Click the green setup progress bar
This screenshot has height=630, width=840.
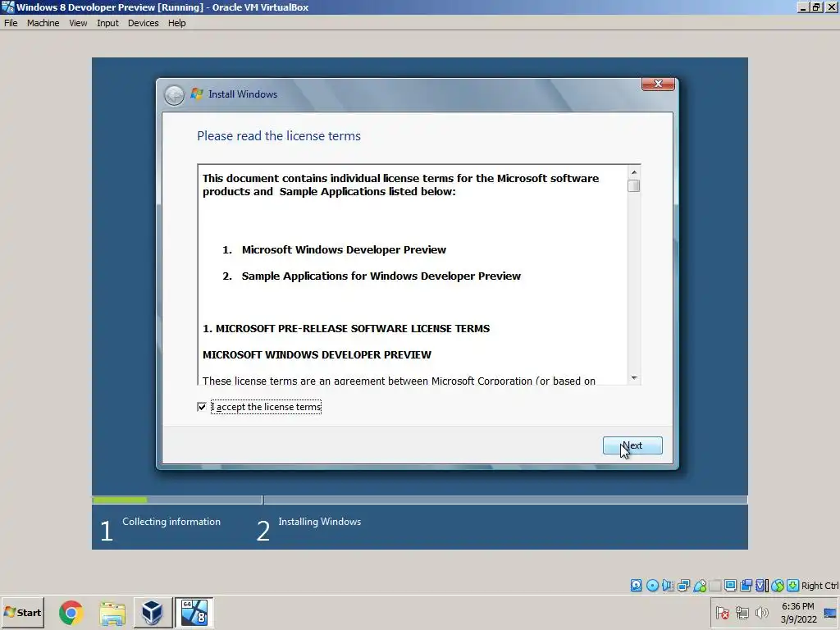pos(120,500)
